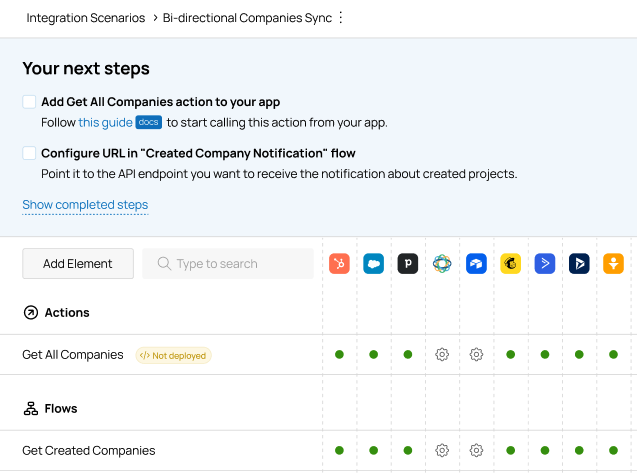This screenshot has width=637, height=473.
Task: Select the Salesforce cloud icon
Action: 374,264
